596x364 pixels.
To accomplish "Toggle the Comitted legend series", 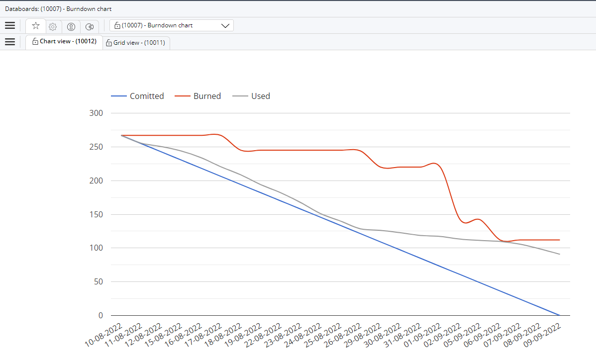I will click(138, 96).
